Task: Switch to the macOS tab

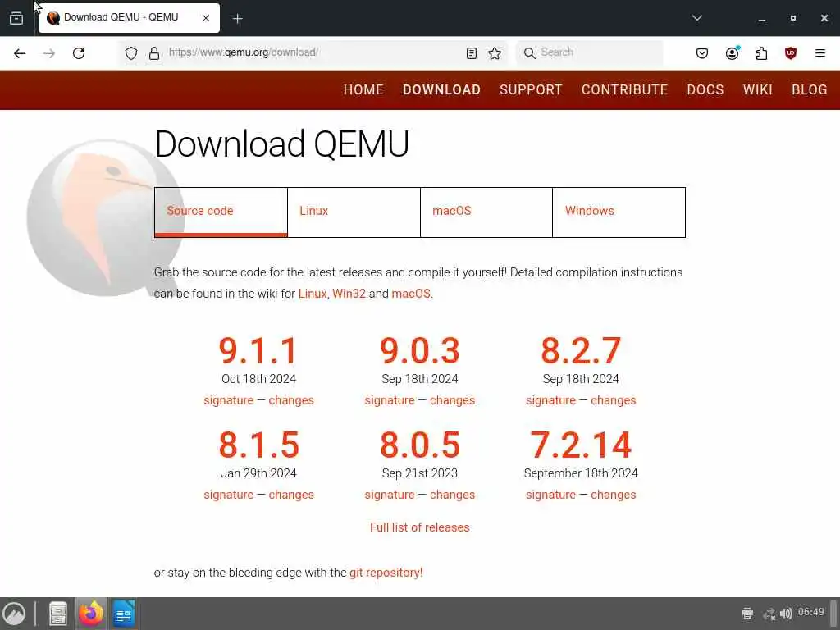Action: point(486,212)
